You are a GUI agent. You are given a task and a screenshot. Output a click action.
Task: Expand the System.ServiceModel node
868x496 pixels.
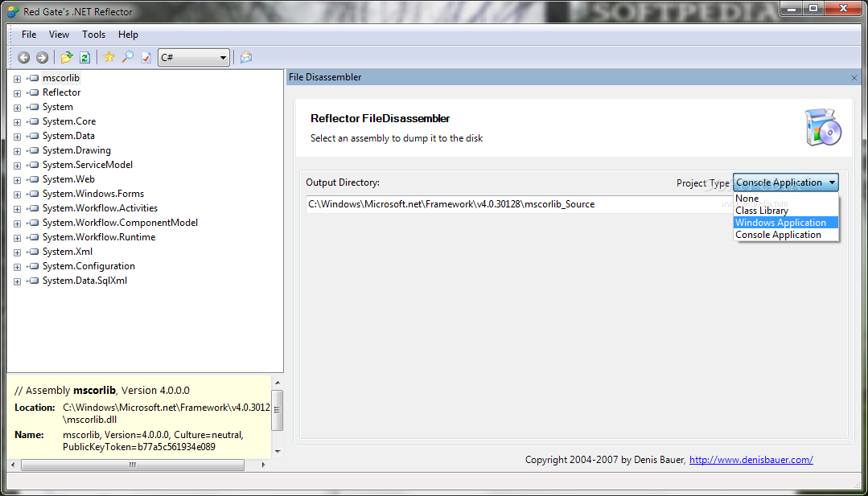pos(17,166)
